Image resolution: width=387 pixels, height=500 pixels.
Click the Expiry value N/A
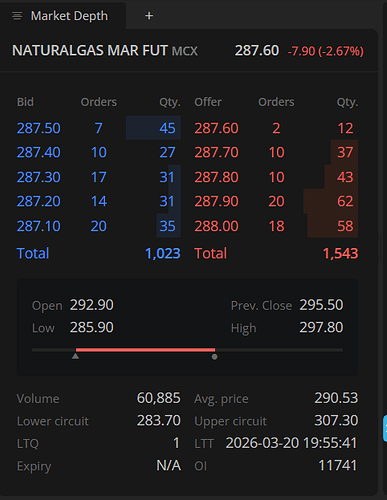pos(169,466)
